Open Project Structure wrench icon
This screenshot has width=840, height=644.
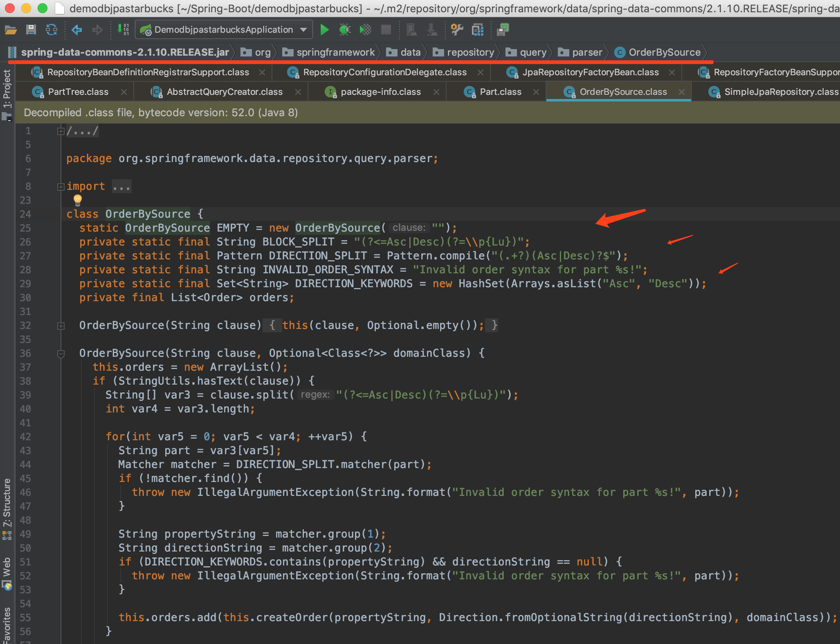457,29
